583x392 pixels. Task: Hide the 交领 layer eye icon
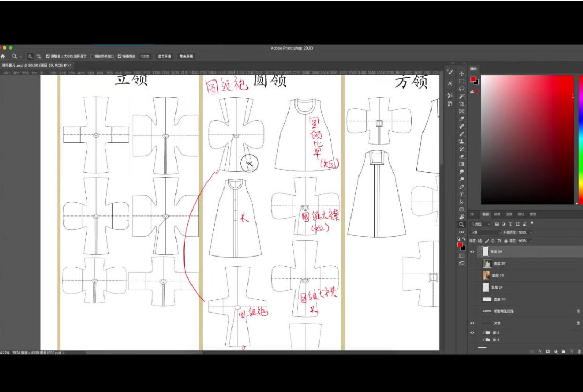click(472, 323)
